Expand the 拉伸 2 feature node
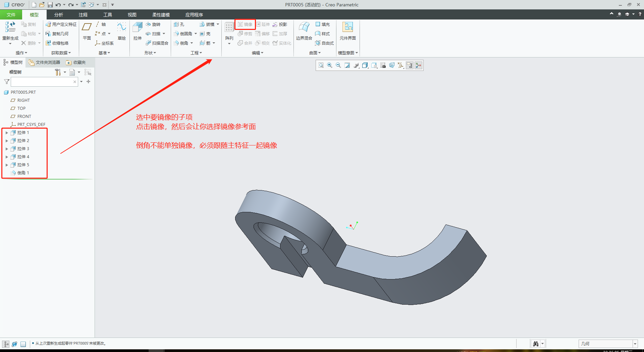Image resolution: width=644 pixels, height=352 pixels. tap(7, 141)
